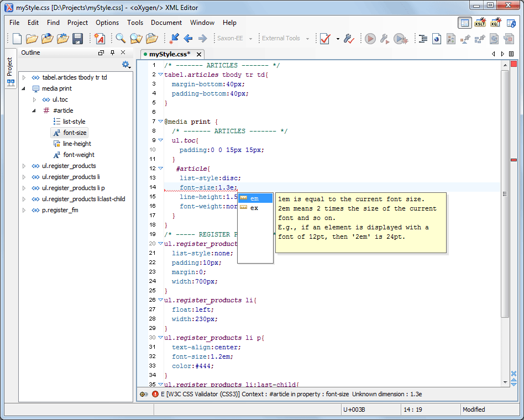The height and width of the screenshot is (420, 524).
Task: Open the Document menu
Action: tap(166, 23)
